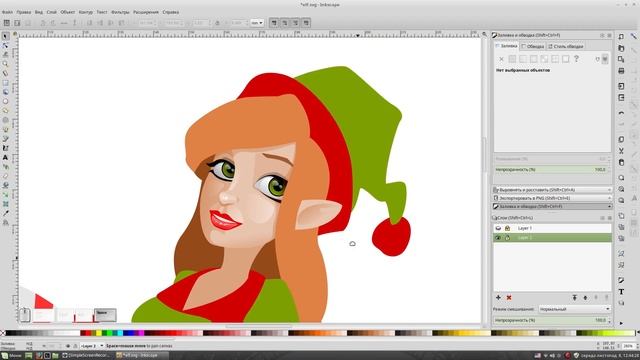Expand the Выровнять и расставить docked panel
Screen dimensions: 640x360
click(x=552, y=190)
